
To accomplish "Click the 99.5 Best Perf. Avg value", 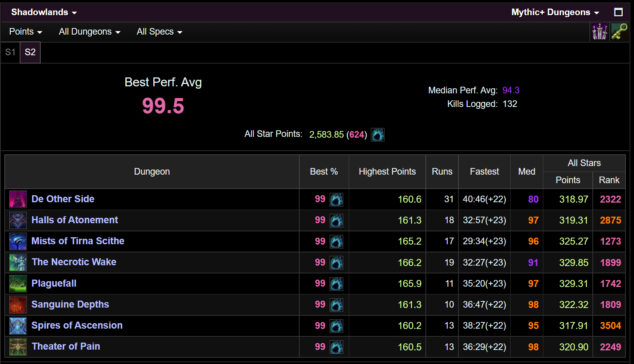I will tap(163, 106).
